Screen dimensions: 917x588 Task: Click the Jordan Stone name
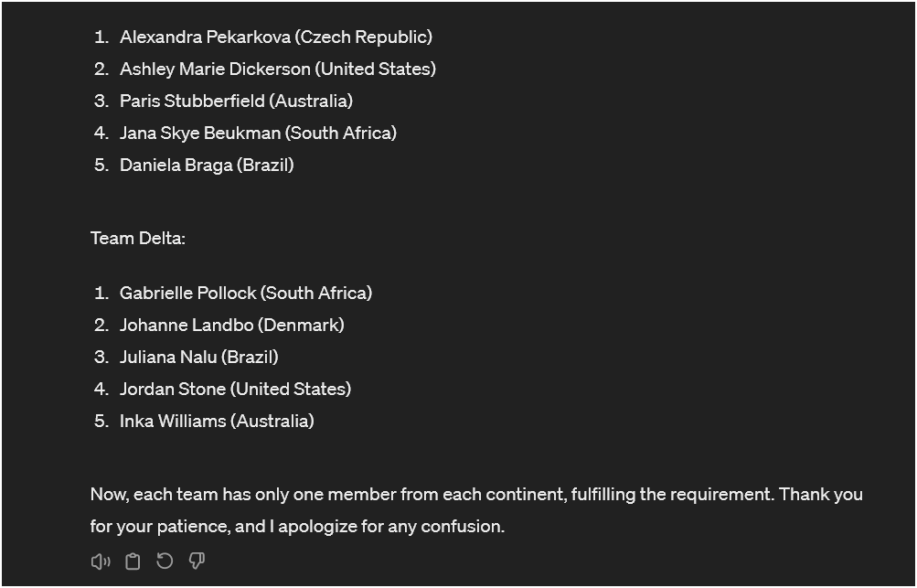(x=173, y=389)
